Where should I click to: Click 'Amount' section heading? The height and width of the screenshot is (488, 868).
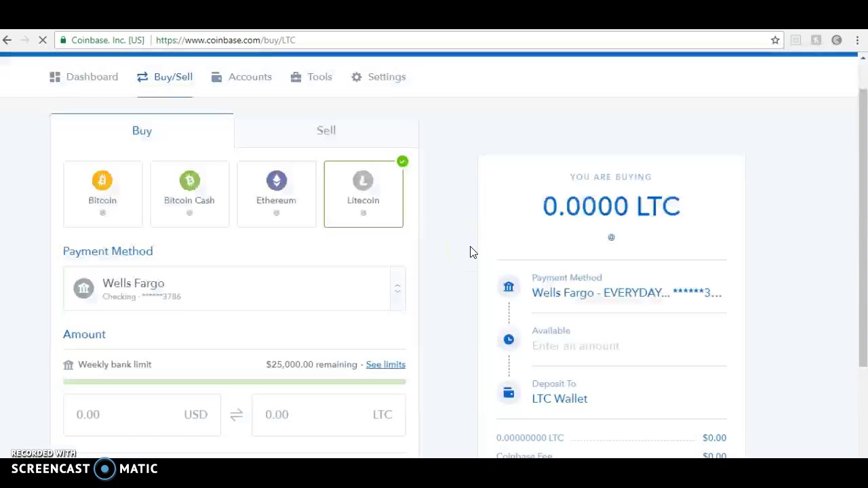click(84, 334)
